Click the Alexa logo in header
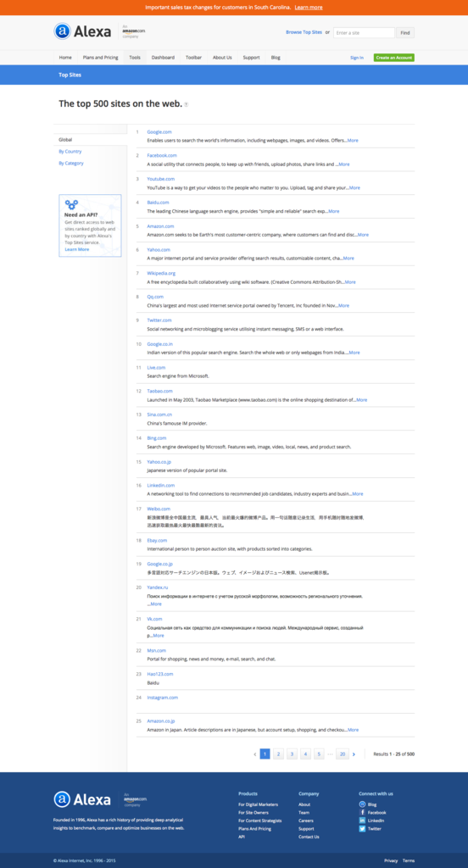Image resolution: width=468 pixels, height=868 pixels. [x=82, y=31]
